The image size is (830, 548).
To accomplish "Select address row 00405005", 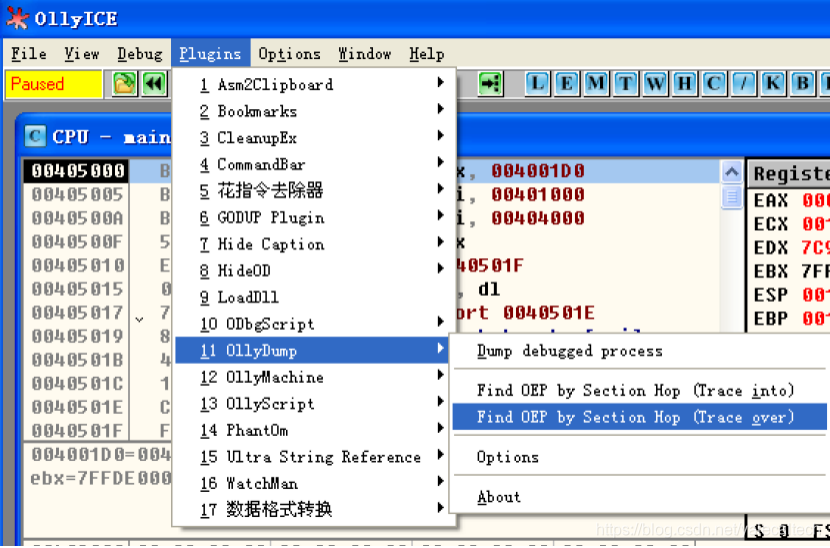I will pyautogui.click(x=77, y=194).
